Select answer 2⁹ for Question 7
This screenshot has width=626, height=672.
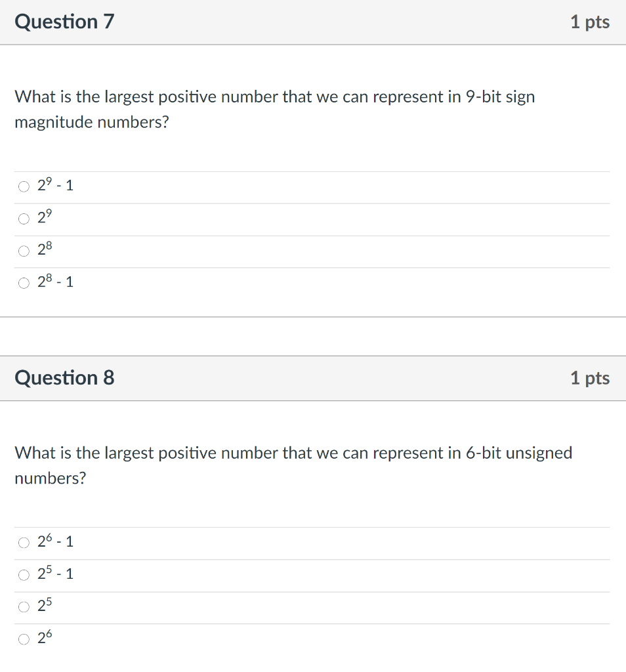click(x=24, y=218)
